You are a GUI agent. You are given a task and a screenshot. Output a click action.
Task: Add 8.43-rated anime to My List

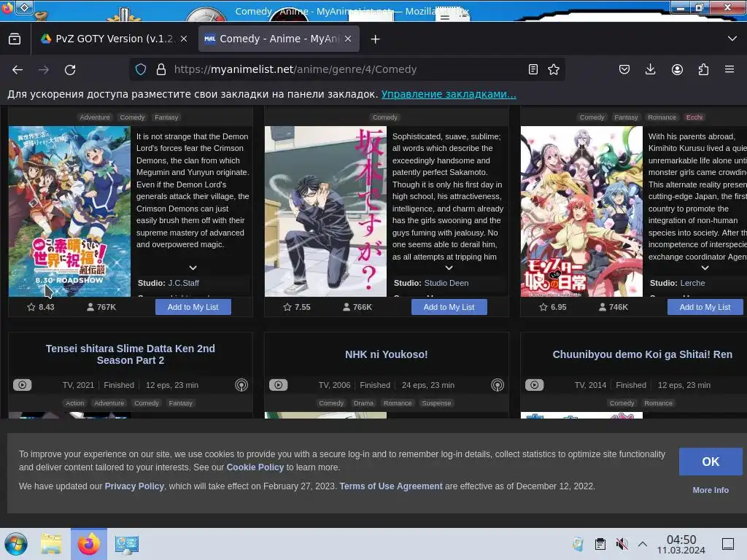(193, 307)
